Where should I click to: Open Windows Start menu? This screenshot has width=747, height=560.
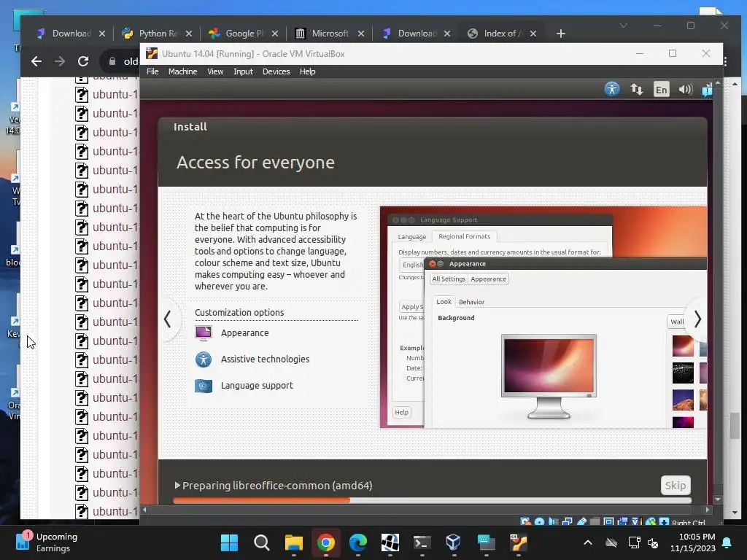(229, 542)
